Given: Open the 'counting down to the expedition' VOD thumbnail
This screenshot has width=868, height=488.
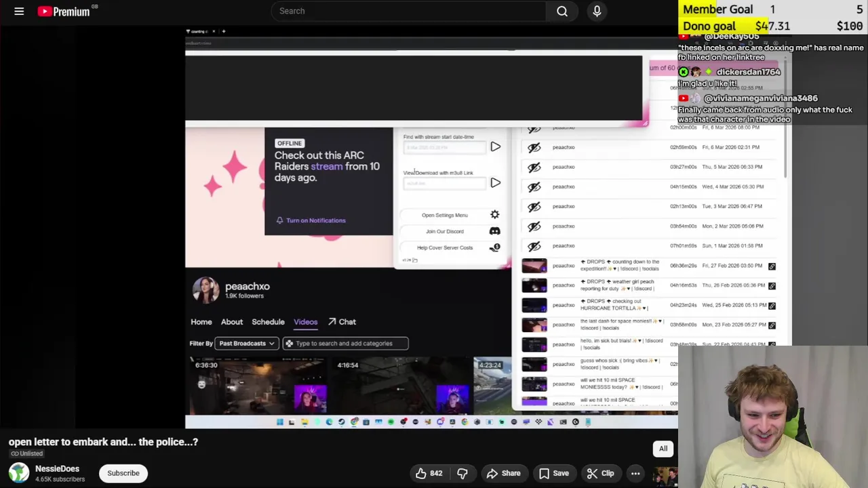Looking at the screenshot, I should pyautogui.click(x=534, y=266).
